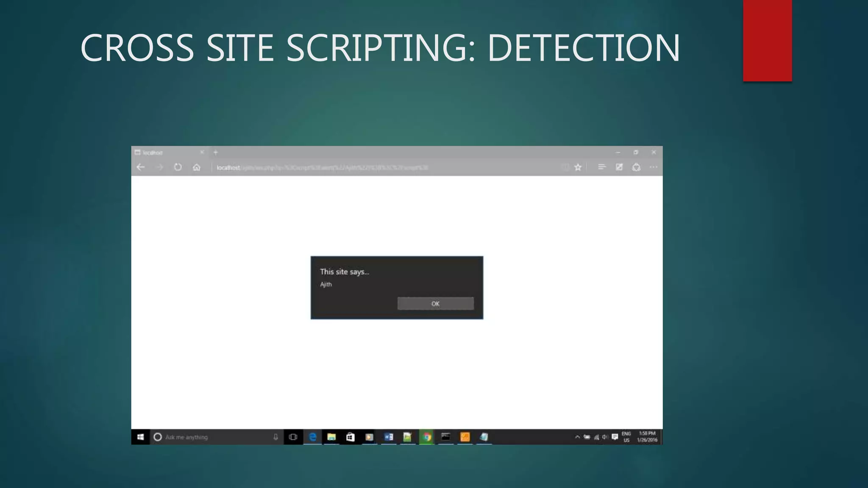This screenshot has width=868, height=488.
Task: Open the orange XAMPP taskbar icon
Action: 465,437
